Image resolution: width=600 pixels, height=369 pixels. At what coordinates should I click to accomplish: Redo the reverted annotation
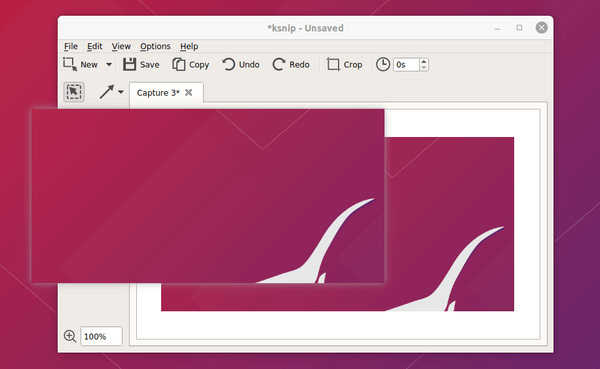point(279,64)
